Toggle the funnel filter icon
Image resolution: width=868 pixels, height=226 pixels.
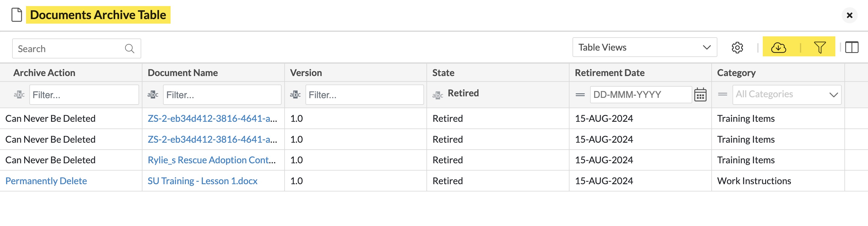820,48
